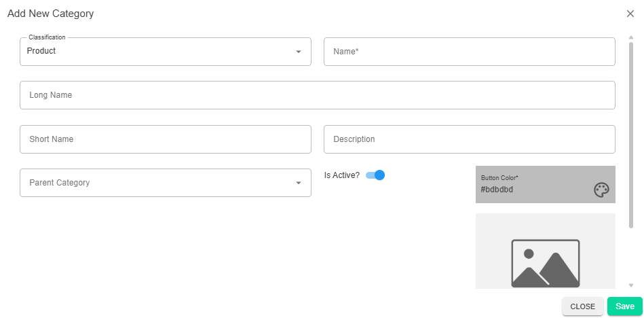Screen dimensions: 644x318
Task: Select the Button Color swatch field
Action: 546,184
